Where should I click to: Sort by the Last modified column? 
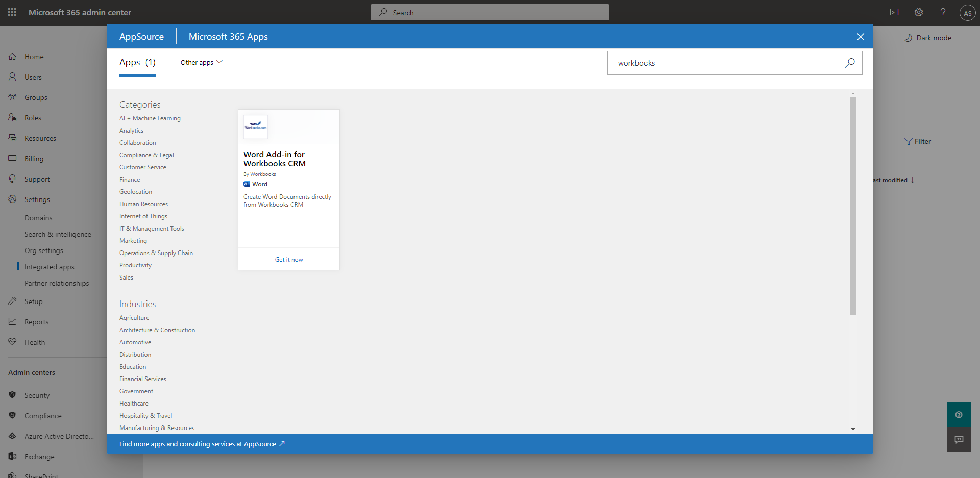click(x=893, y=180)
